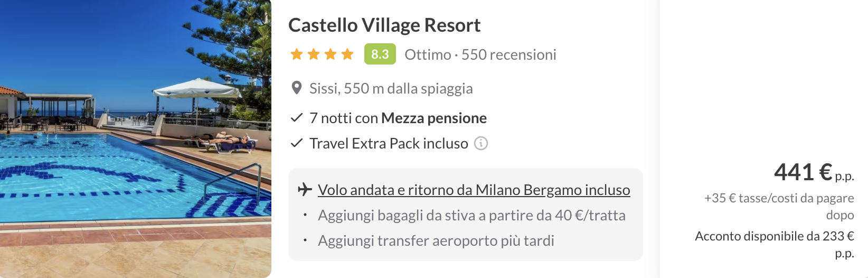Image resolution: width=868 pixels, height=278 pixels.
Task: Click the airplane icon next to flight details
Action: 305,189
